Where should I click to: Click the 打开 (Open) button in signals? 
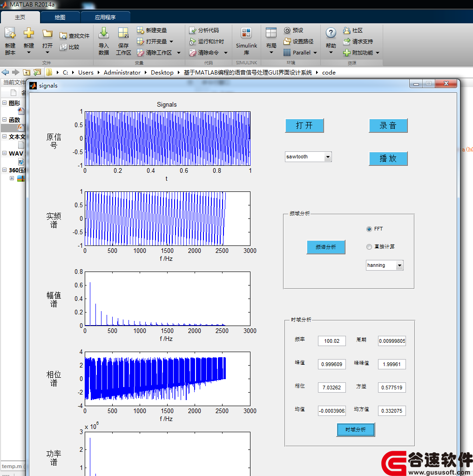click(x=304, y=126)
